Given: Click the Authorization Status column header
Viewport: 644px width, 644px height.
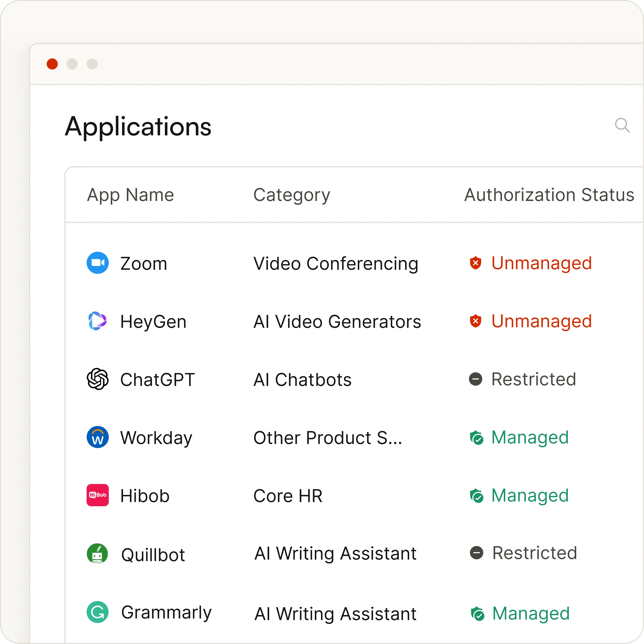Looking at the screenshot, I should [x=549, y=195].
